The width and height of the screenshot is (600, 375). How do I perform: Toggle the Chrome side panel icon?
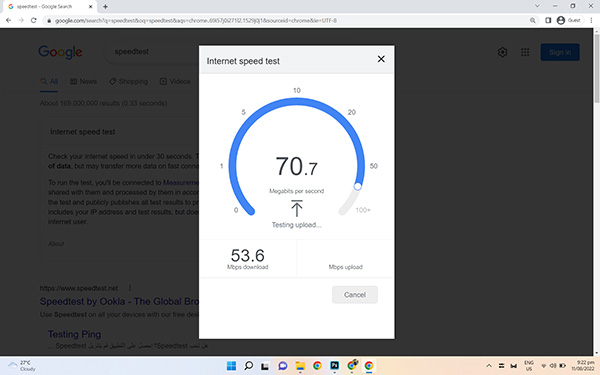[548, 20]
